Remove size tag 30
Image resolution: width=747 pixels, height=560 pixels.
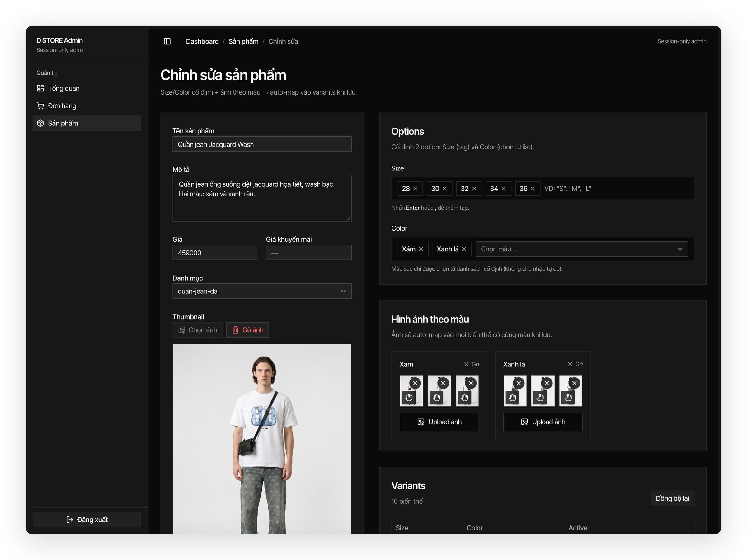(444, 188)
